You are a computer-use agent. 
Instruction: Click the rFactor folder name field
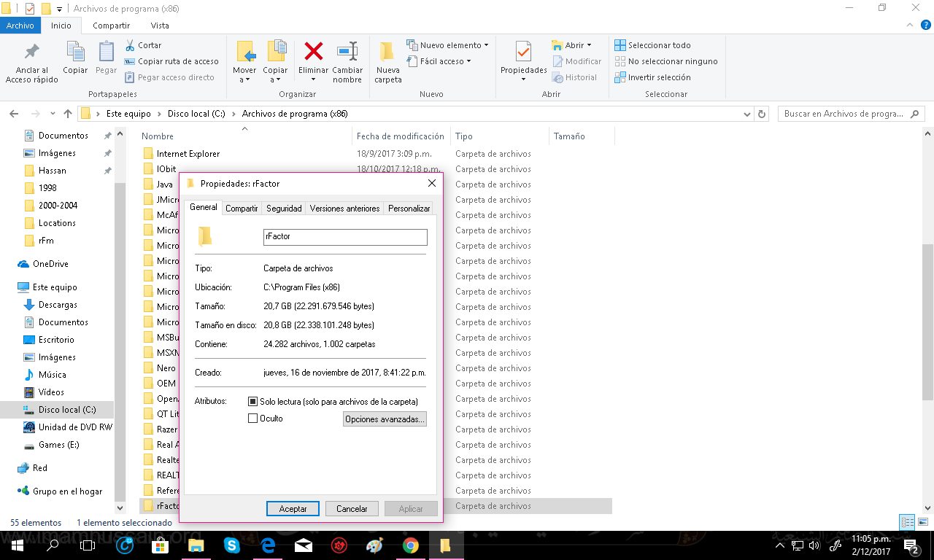[345, 237]
